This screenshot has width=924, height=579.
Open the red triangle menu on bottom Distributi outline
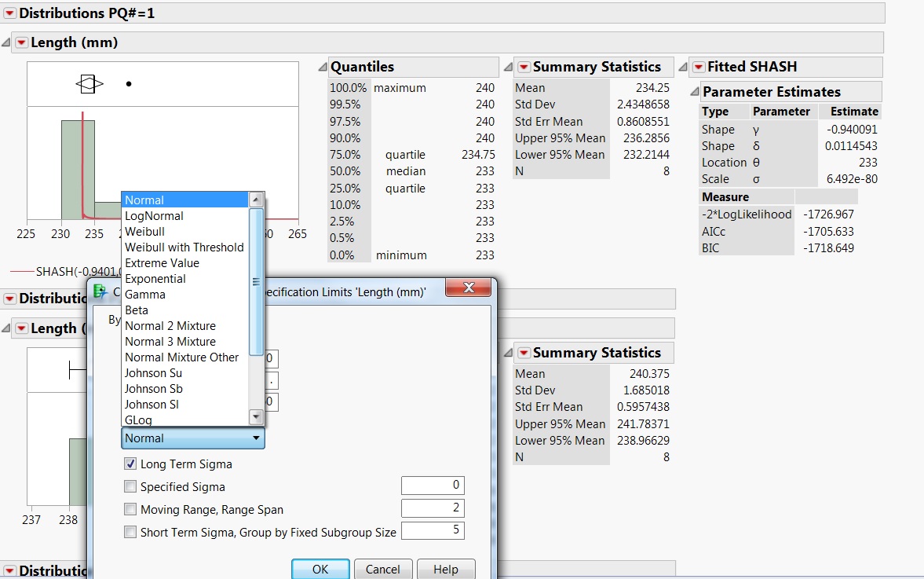9,571
